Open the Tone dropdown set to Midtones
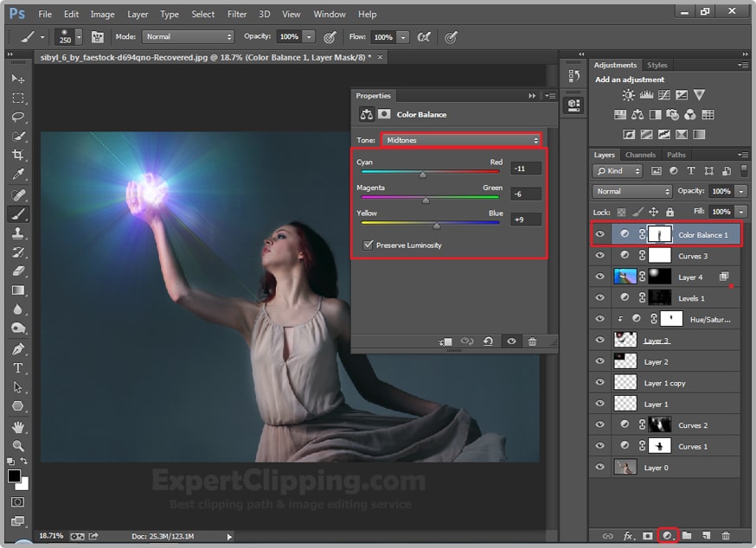 pyautogui.click(x=461, y=140)
